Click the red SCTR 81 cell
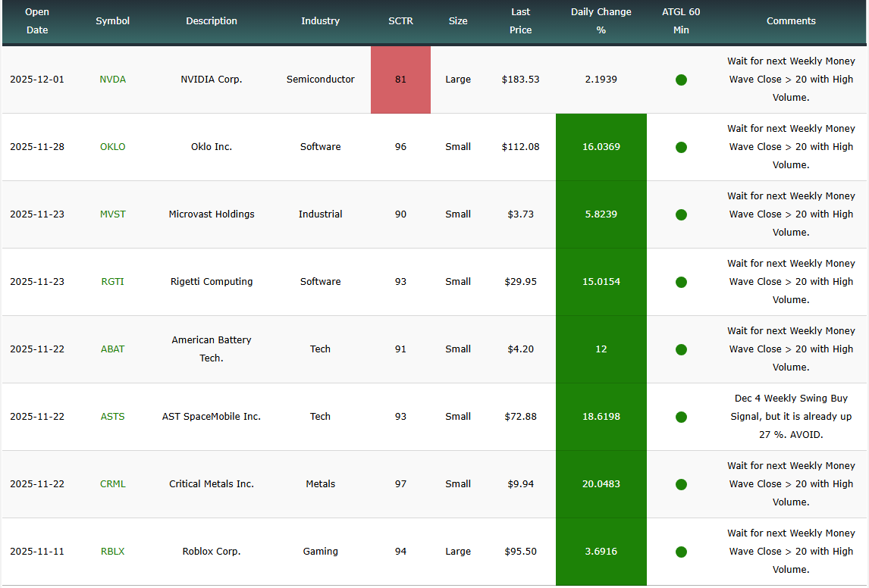Viewport: 869px width, 588px height. 400,80
